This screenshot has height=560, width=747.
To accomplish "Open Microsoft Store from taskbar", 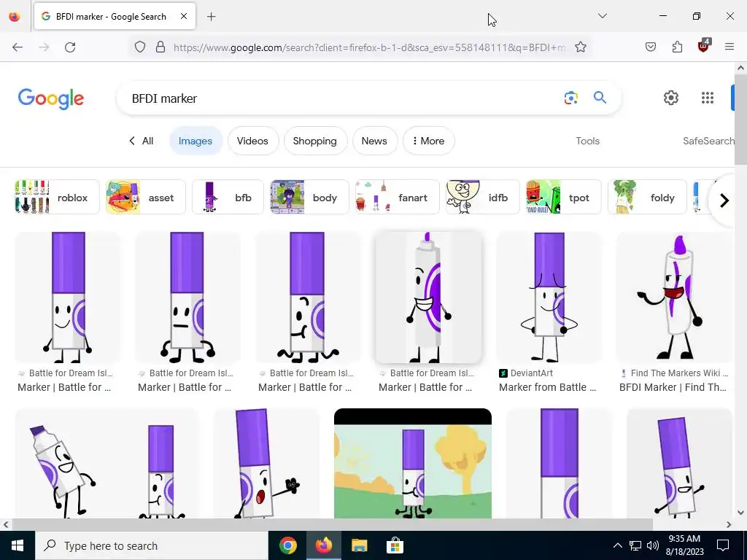I will pos(395,545).
